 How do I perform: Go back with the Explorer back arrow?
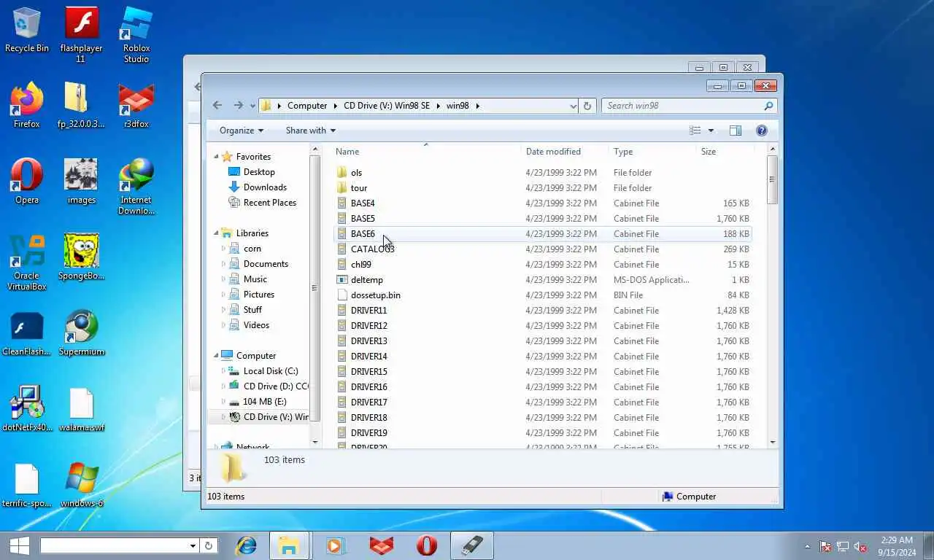(x=217, y=106)
